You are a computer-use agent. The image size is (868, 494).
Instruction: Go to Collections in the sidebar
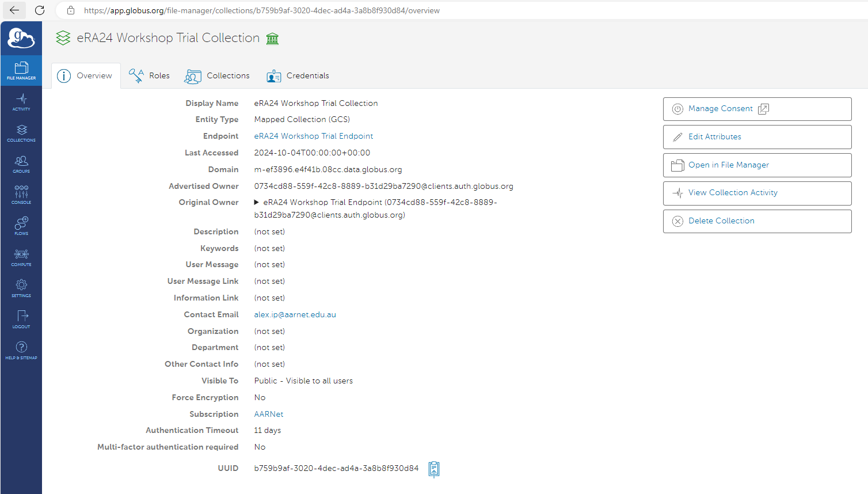point(21,133)
